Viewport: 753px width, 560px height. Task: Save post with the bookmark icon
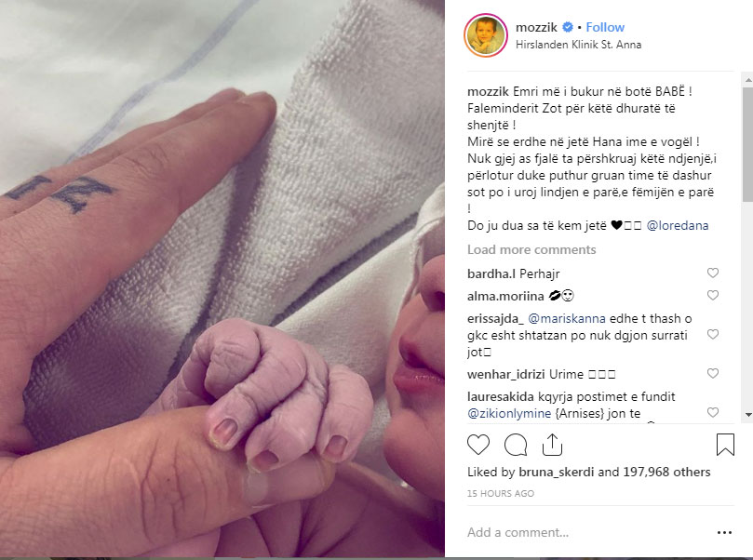725,445
